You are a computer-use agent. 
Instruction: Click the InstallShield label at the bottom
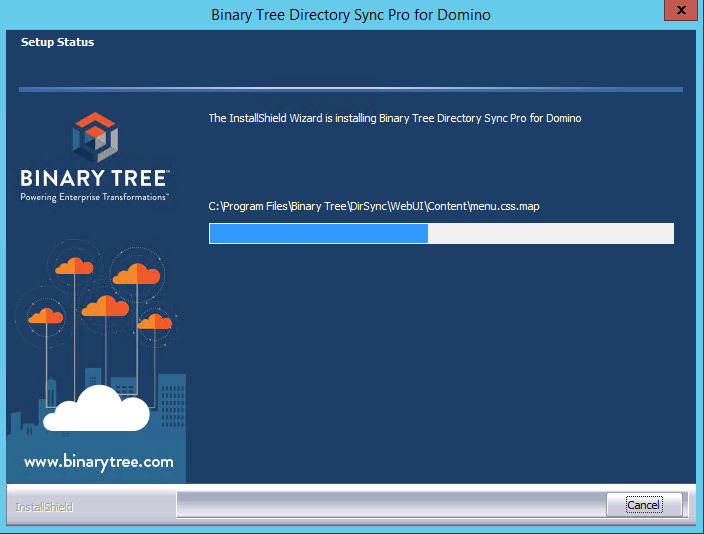click(x=44, y=507)
